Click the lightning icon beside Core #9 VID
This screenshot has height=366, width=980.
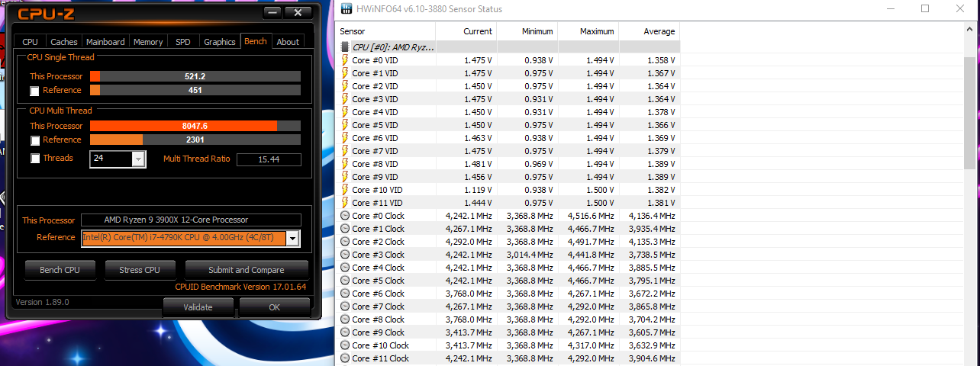click(x=345, y=177)
